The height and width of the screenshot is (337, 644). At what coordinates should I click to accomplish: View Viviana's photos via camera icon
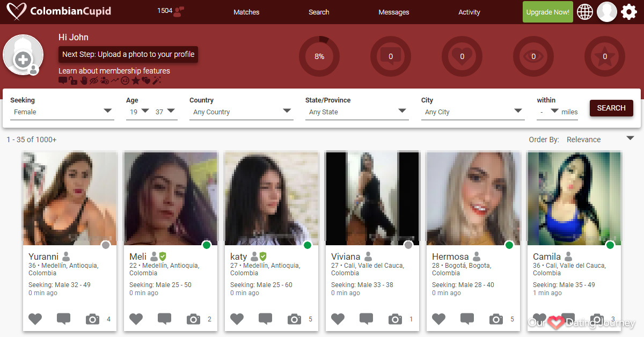click(x=396, y=319)
